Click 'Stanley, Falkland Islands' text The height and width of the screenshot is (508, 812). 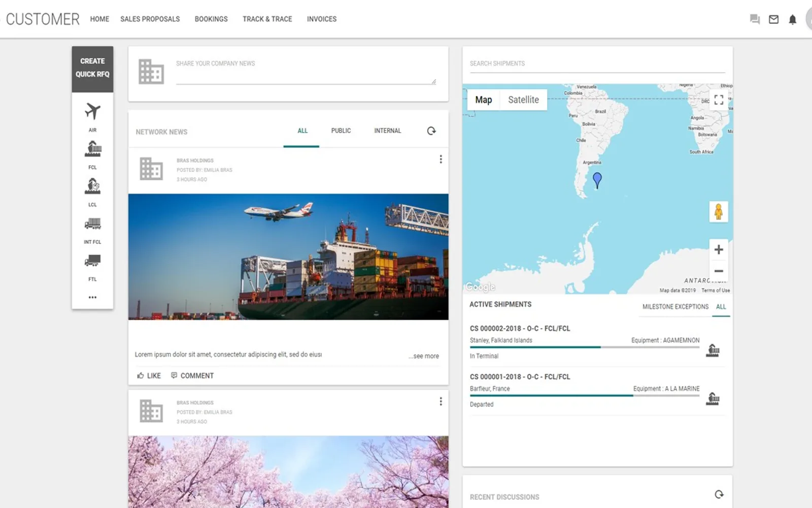(501, 340)
